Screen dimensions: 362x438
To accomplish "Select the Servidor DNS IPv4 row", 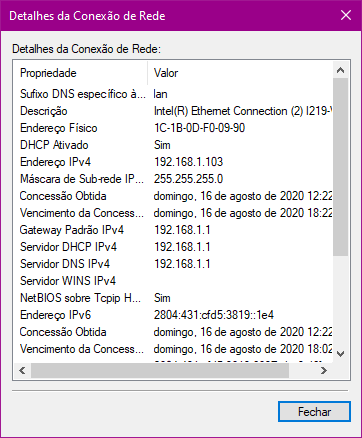I will click(x=173, y=264).
